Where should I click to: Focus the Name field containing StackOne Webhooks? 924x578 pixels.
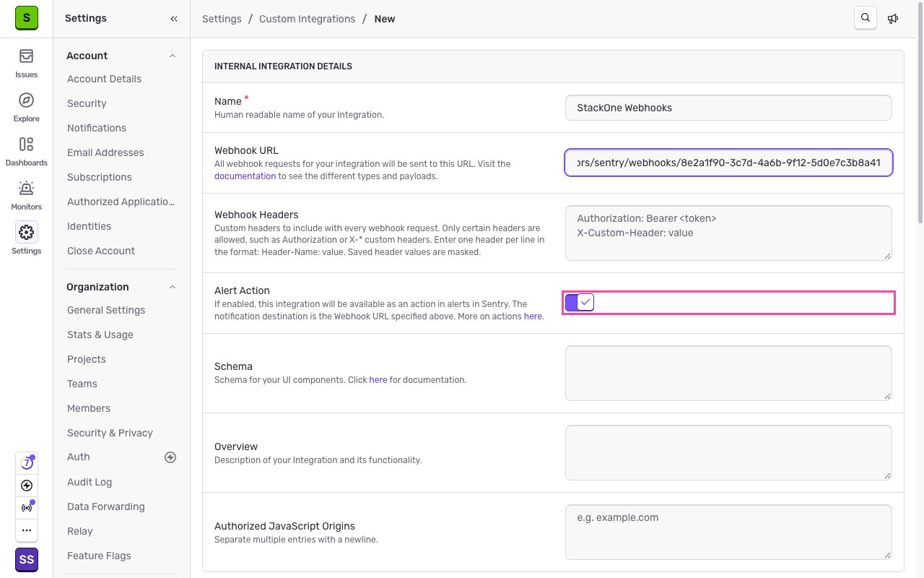(728, 108)
